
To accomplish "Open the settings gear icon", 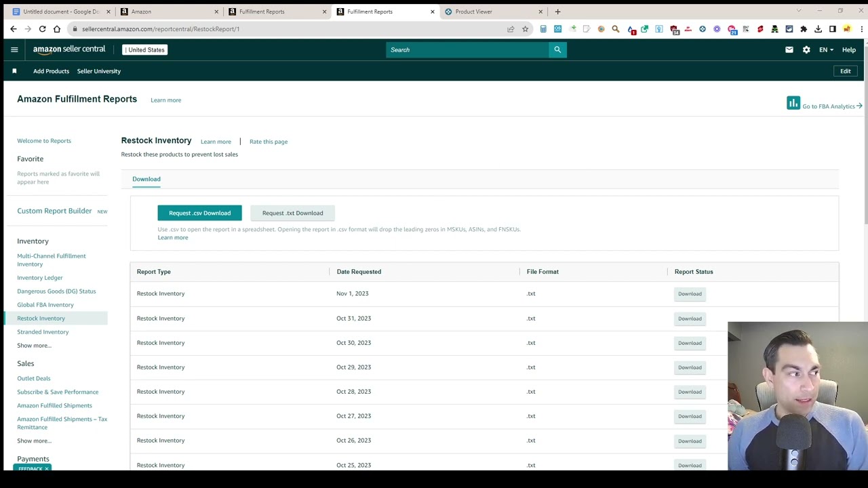I will click(806, 49).
